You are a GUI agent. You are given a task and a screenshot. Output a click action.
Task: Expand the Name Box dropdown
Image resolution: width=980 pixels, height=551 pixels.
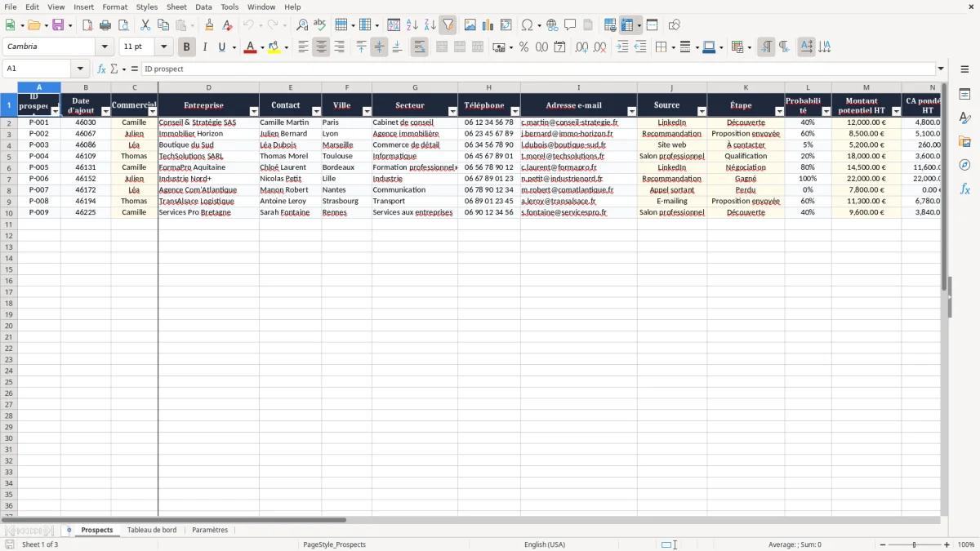80,69
